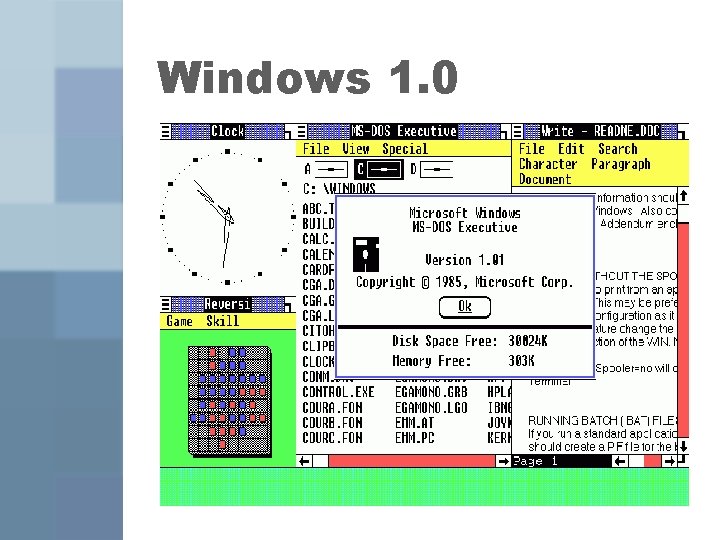
Task: Click the Reversi game board
Action: tap(229, 401)
